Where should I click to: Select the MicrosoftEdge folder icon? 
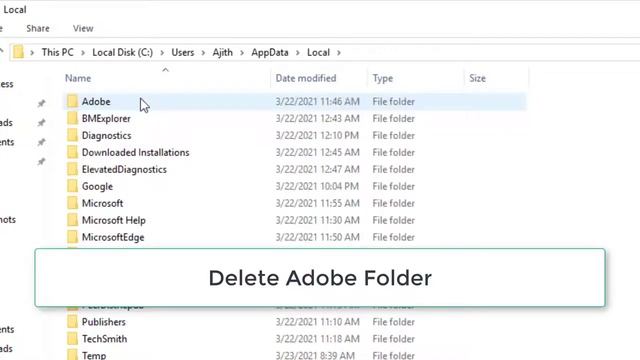tap(72, 237)
